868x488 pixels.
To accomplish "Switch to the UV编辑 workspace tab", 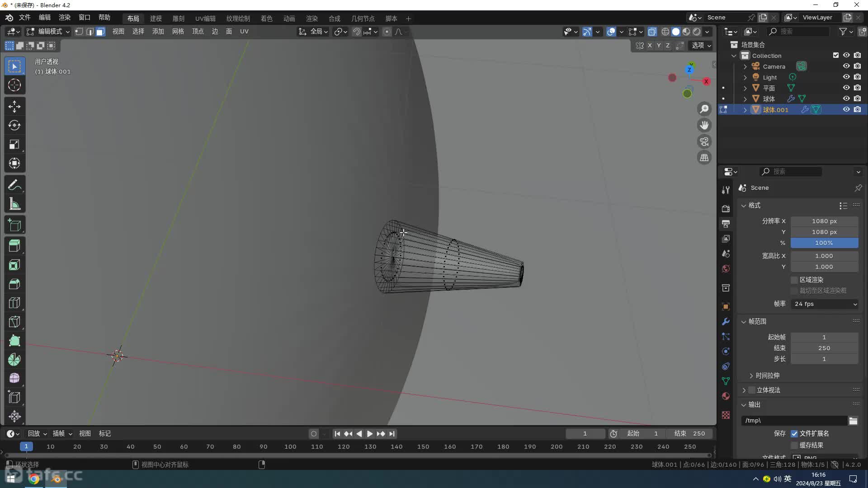I will coord(205,19).
